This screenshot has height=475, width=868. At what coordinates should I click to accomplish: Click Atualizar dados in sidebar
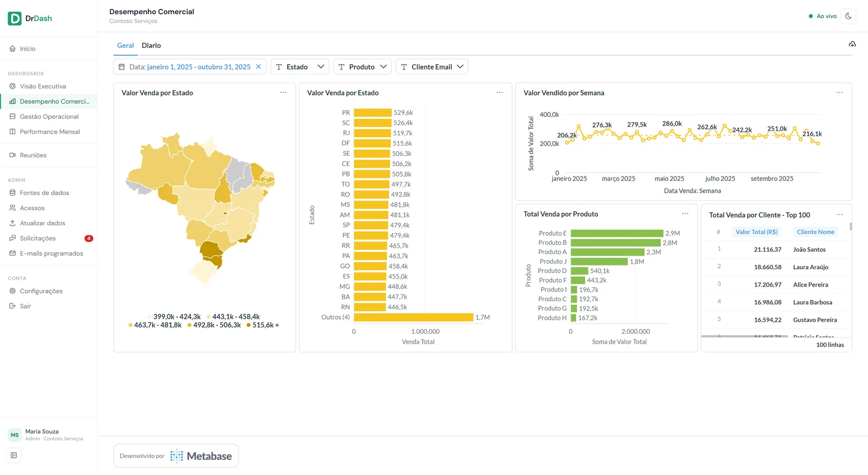click(x=49, y=223)
